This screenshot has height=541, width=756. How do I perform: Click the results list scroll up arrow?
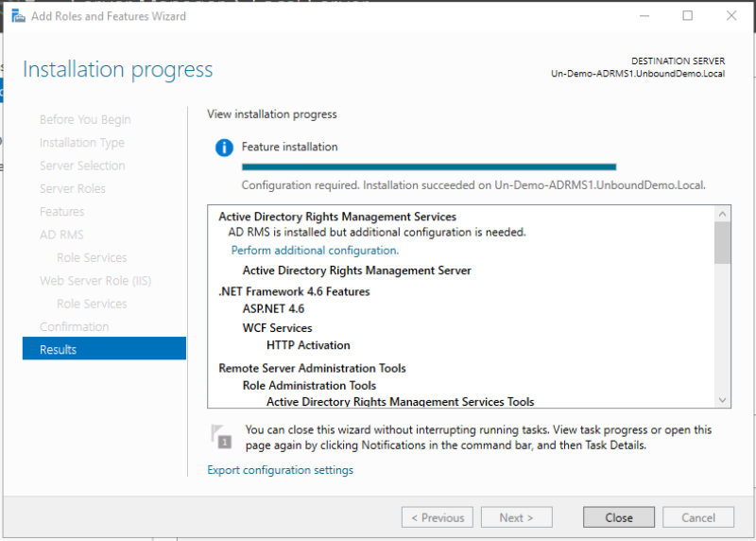click(x=722, y=214)
